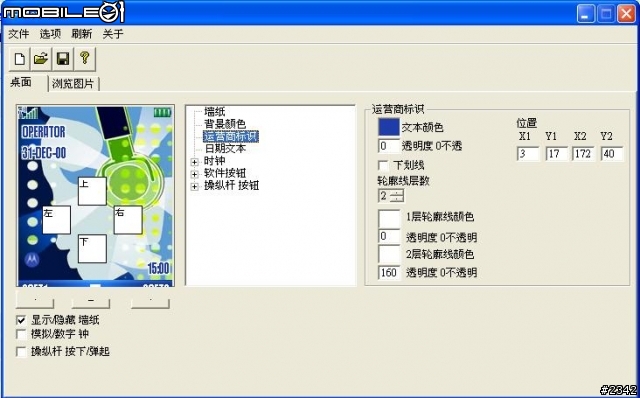Adjust the 轮廓线层数 spinner arrows

pyautogui.click(x=397, y=196)
